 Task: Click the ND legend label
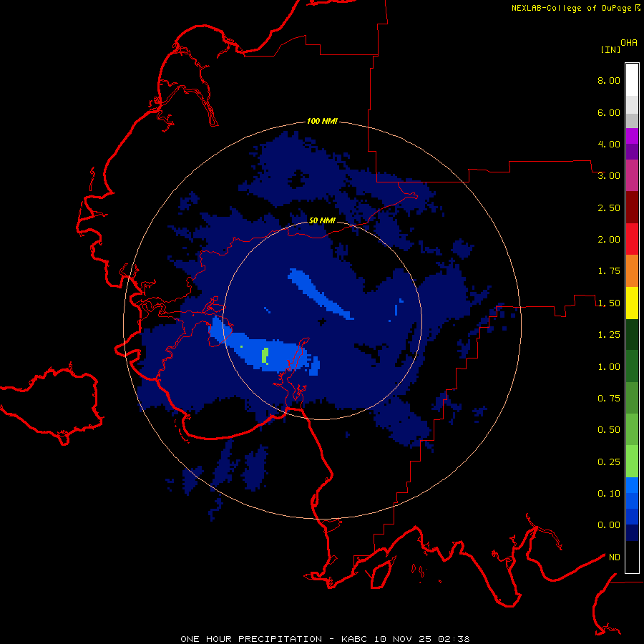pos(615,557)
